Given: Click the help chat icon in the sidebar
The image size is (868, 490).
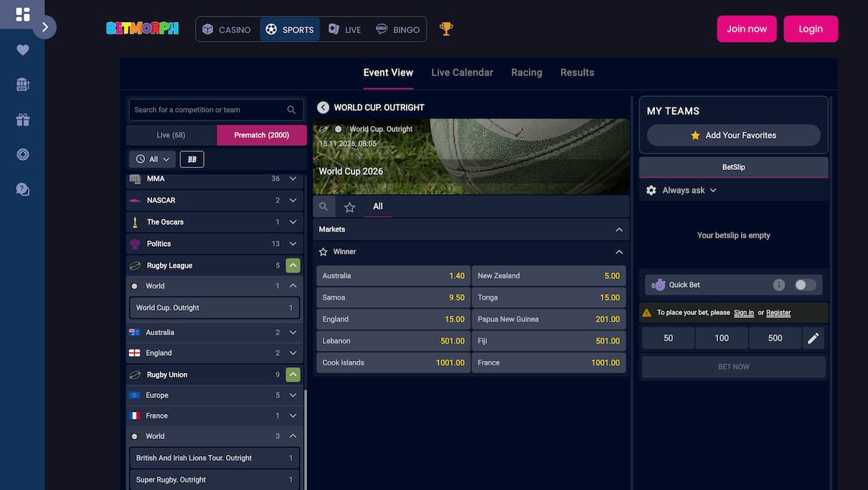Looking at the screenshot, I should tap(22, 189).
